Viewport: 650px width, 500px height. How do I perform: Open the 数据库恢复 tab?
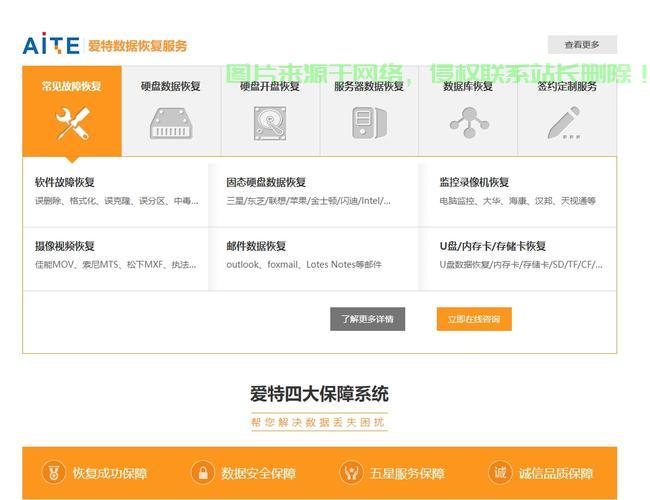click(x=468, y=111)
